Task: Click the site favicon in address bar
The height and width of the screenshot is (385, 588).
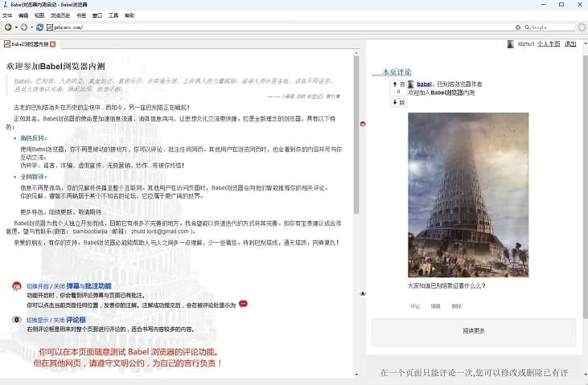Action: 50,27
